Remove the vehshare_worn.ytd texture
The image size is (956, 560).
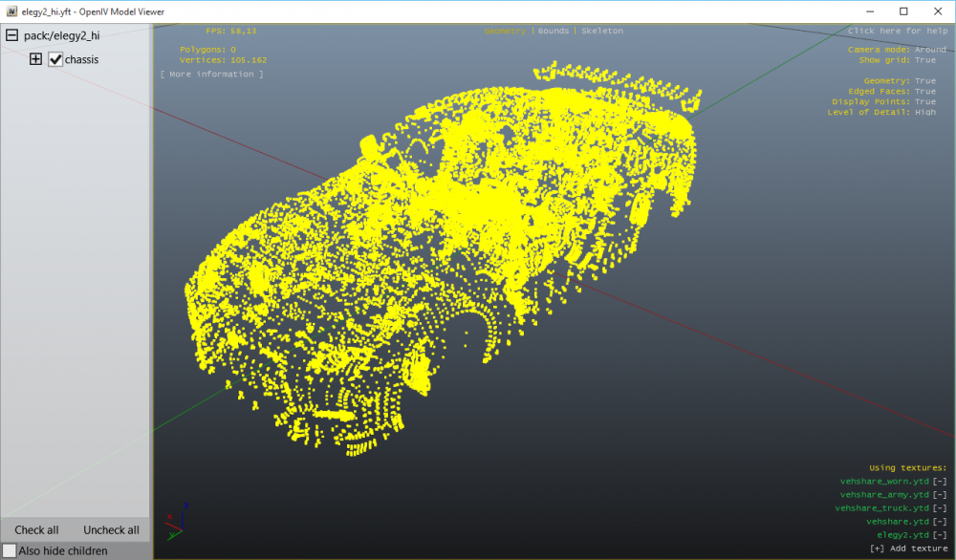941,482
